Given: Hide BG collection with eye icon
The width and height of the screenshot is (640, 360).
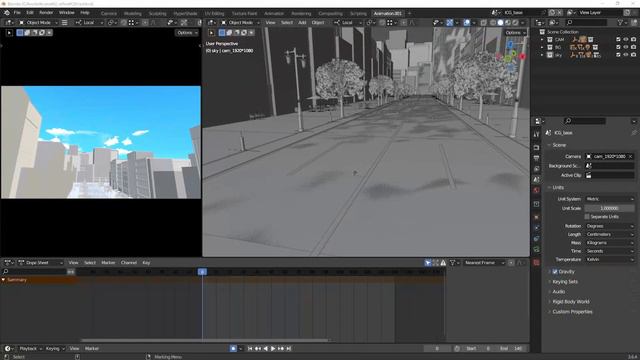Looking at the screenshot, I should [626, 47].
